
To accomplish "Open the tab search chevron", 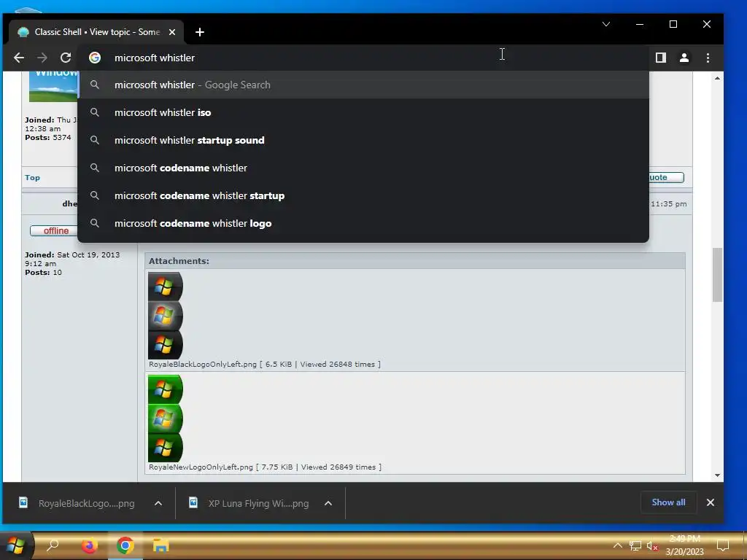I will [606, 24].
